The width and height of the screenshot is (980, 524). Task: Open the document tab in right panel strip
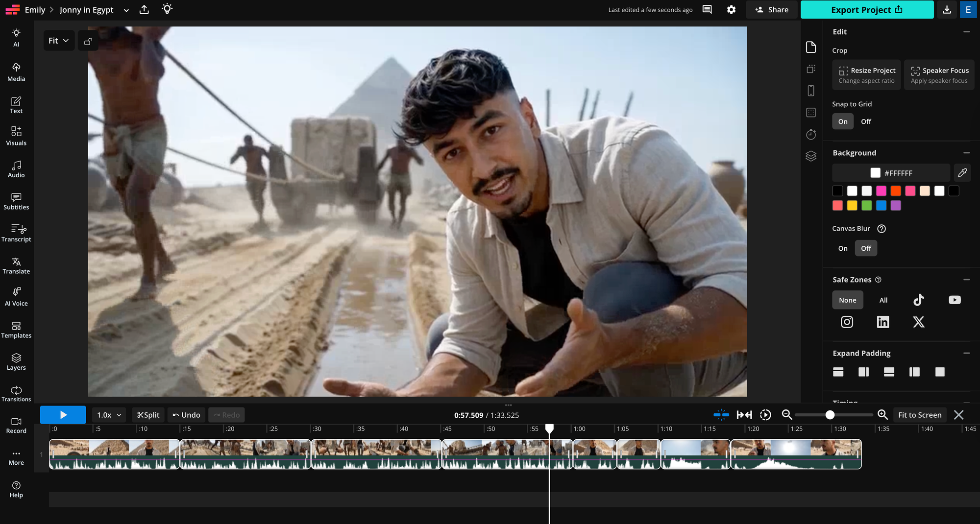tap(811, 47)
